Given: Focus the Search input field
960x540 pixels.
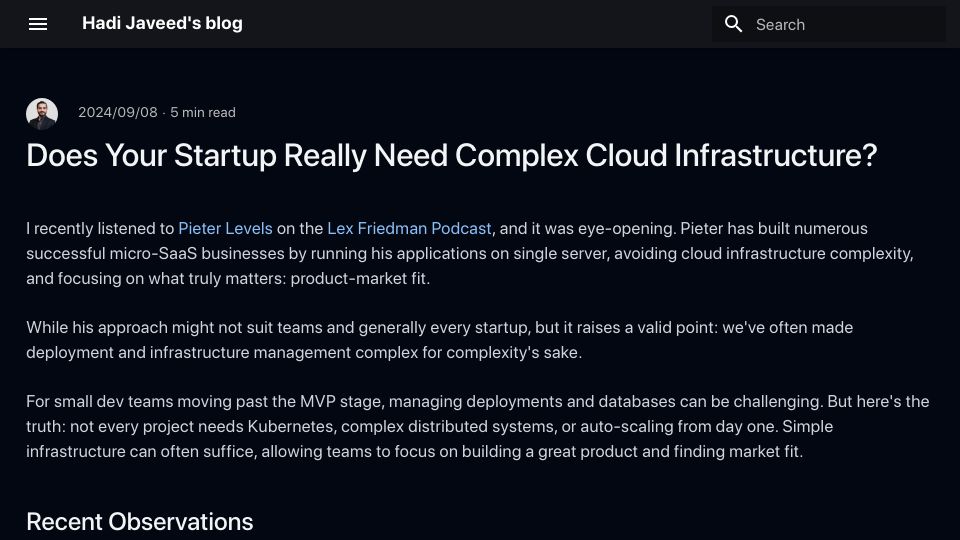Looking at the screenshot, I should coord(828,24).
